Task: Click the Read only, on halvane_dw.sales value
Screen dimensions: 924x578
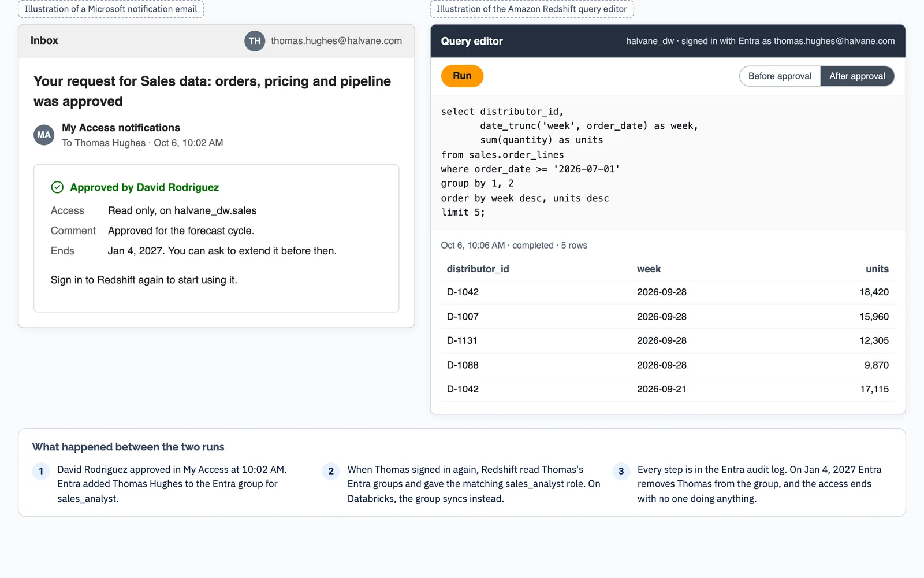Action: (x=182, y=210)
